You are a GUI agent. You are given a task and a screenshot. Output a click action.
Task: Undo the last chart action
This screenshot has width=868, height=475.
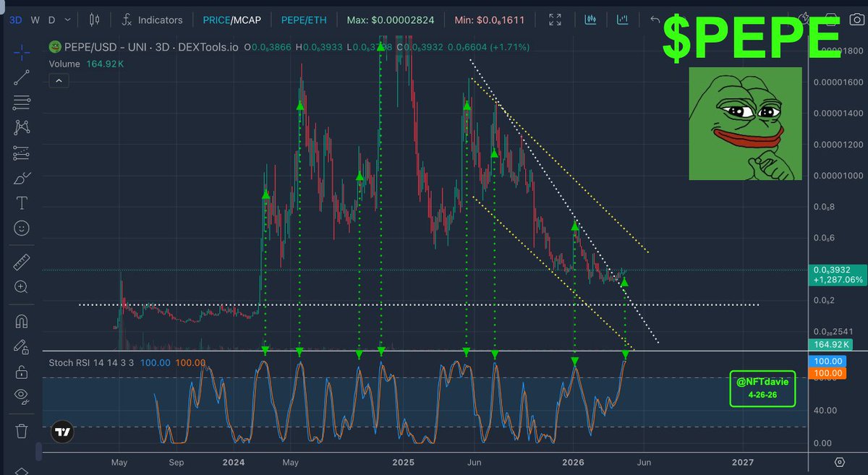[x=655, y=20]
